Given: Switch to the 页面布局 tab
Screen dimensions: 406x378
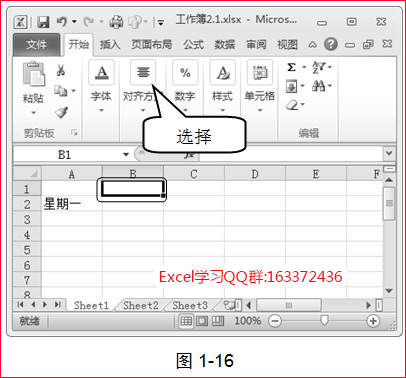Looking at the screenshot, I should click(152, 44).
